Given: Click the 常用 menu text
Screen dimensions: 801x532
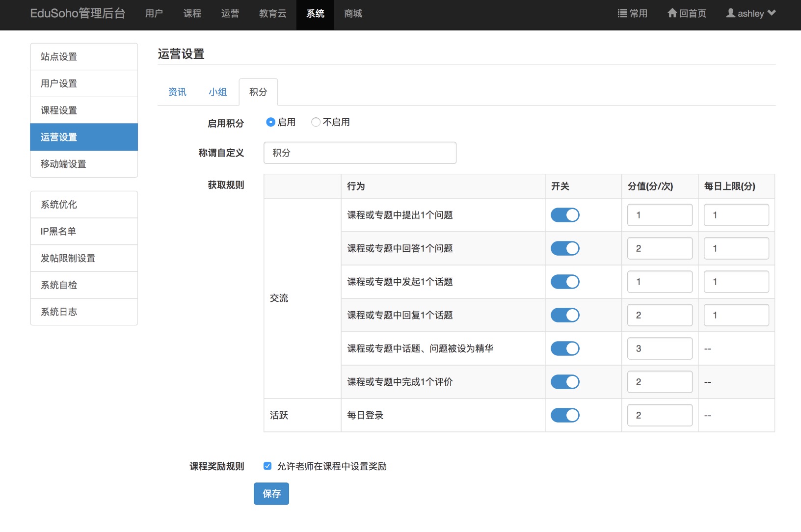Looking at the screenshot, I should tap(639, 14).
